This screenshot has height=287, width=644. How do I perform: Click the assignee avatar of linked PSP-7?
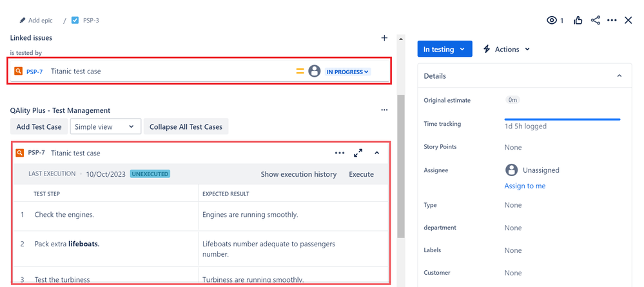coord(314,71)
